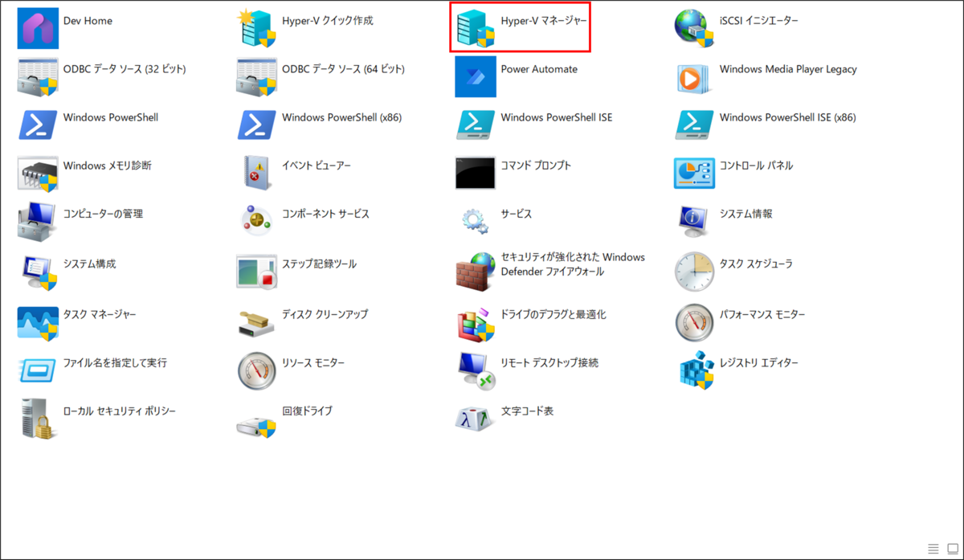This screenshot has width=964, height=560.
Task: Launch the コマンド プロンプト icon
Action: point(475,174)
